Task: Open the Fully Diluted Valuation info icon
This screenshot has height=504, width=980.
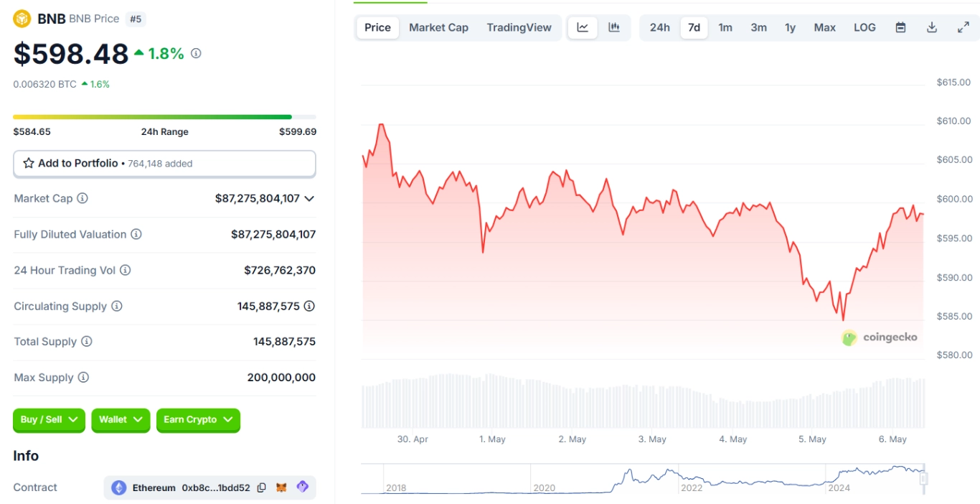Action: [136, 234]
